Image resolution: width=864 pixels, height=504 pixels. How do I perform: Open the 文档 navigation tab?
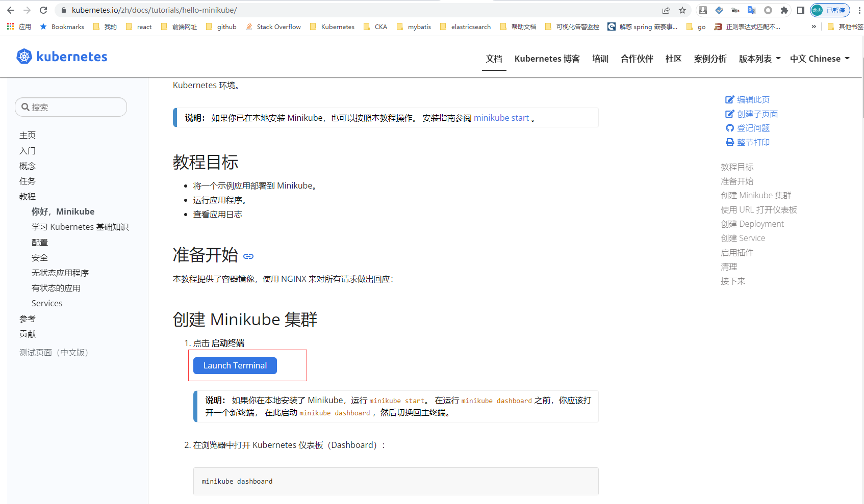coord(494,59)
